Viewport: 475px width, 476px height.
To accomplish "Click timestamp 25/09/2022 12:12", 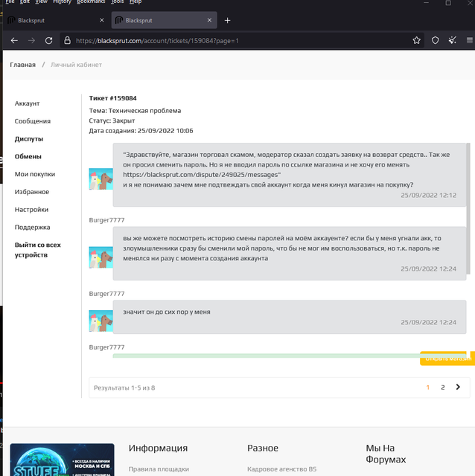I will pyautogui.click(x=429, y=195).
